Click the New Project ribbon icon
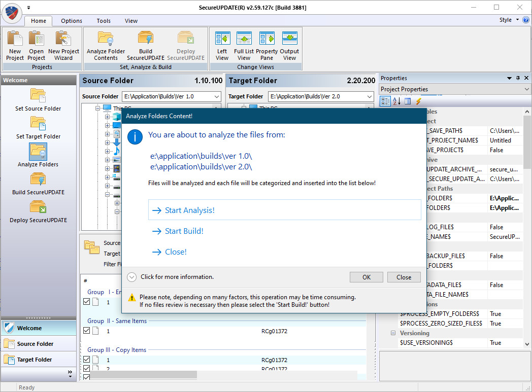 point(15,46)
